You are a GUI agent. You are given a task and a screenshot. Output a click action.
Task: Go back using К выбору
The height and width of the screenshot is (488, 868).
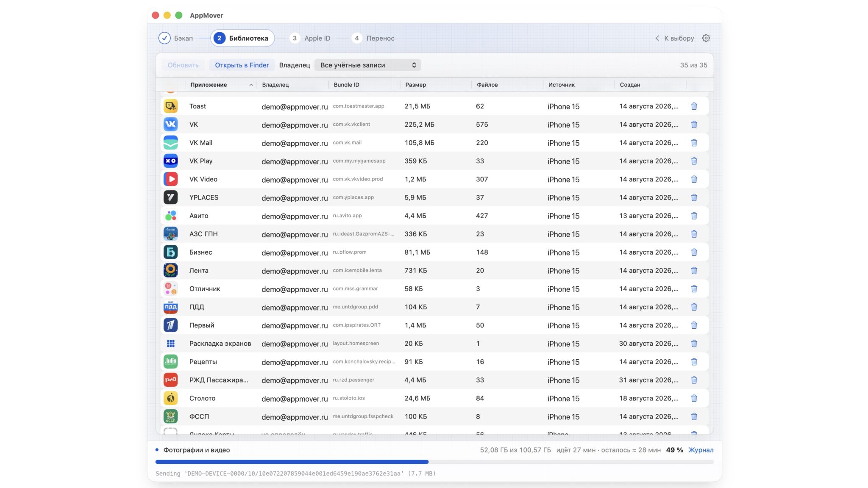coord(675,38)
